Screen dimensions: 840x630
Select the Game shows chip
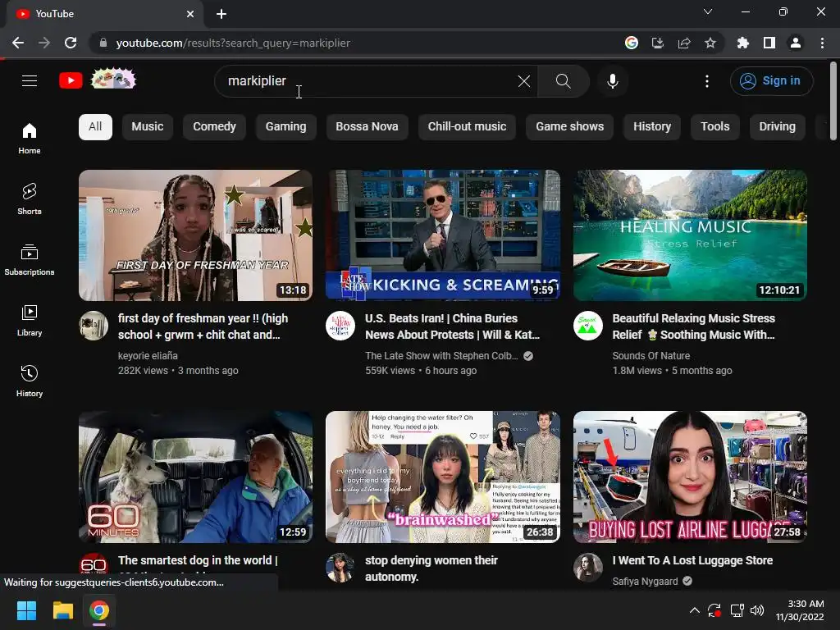[x=570, y=127]
